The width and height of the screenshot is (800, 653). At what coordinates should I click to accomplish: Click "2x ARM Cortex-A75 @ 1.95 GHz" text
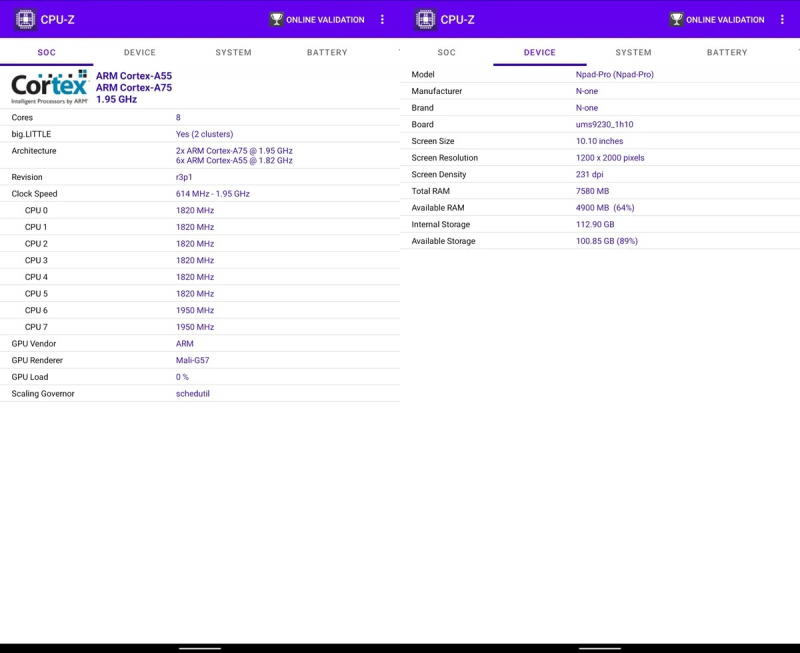(234, 150)
